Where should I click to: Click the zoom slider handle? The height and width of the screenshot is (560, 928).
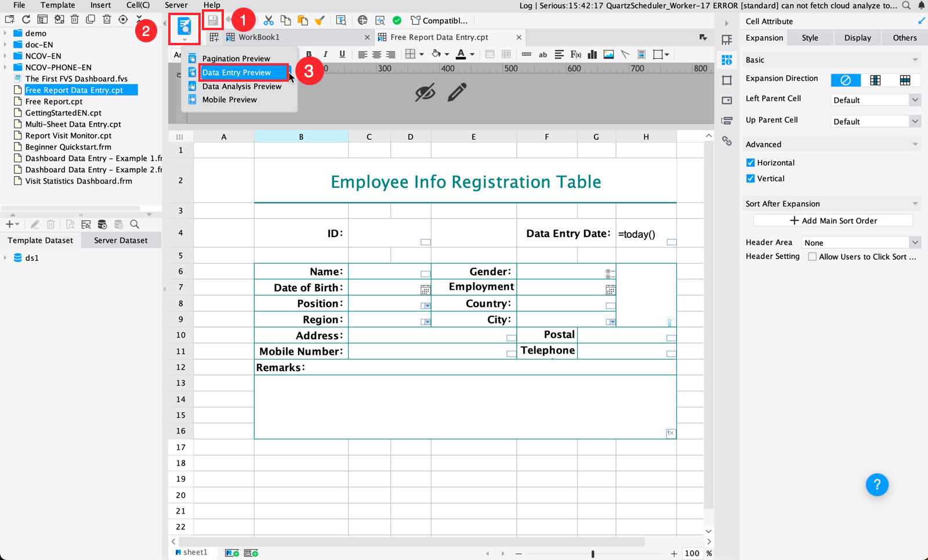coord(593,554)
